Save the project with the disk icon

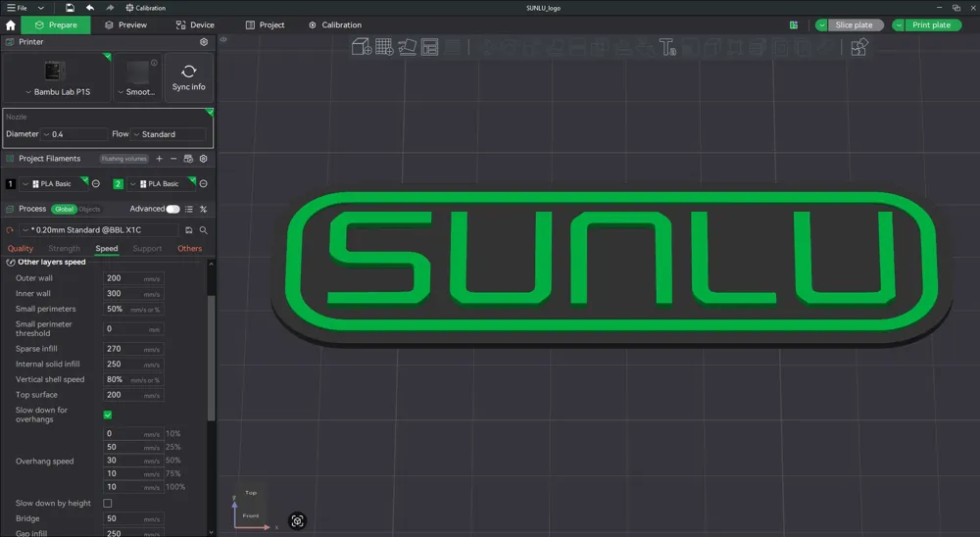coord(70,8)
